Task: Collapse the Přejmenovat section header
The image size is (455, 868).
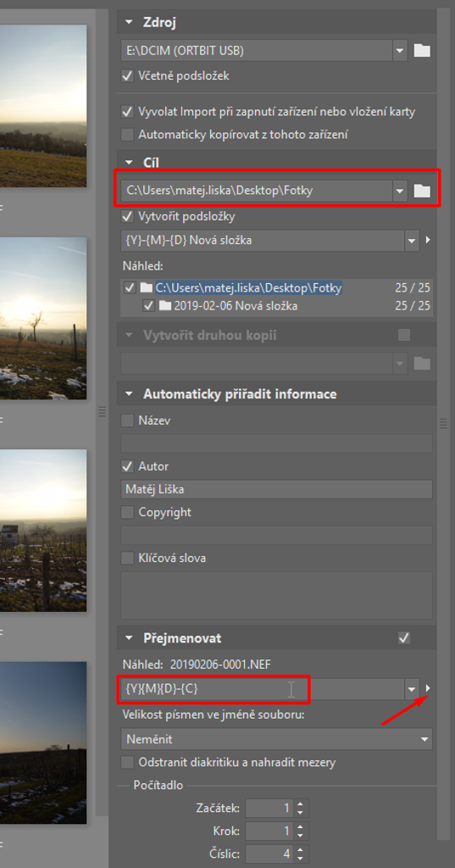Action: 129,638
